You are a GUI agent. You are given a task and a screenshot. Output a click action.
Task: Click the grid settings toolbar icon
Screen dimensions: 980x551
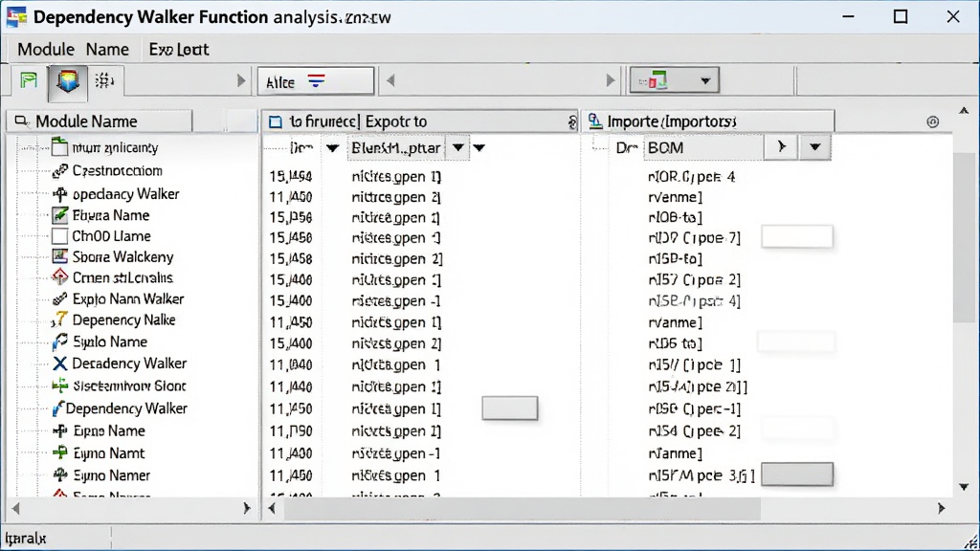(x=104, y=80)
